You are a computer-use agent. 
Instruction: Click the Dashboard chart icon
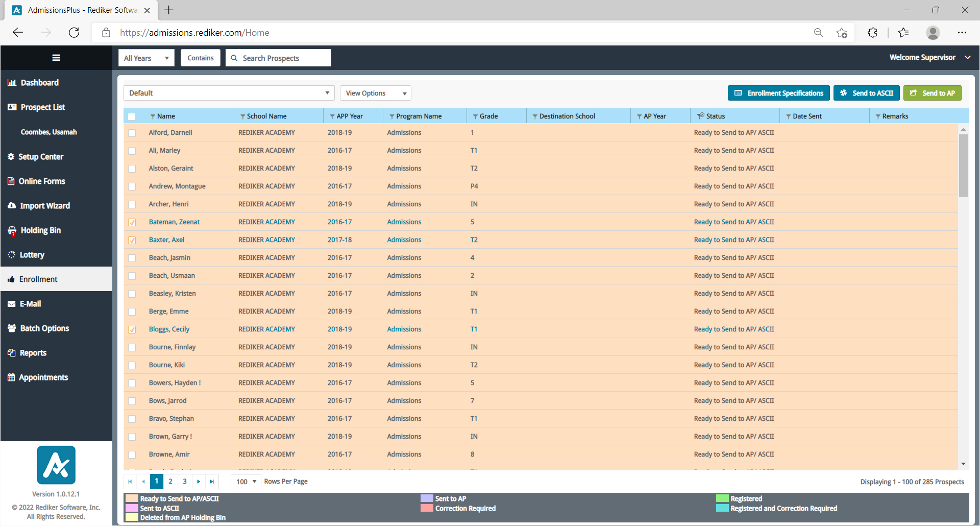click(x=12, y=82)
